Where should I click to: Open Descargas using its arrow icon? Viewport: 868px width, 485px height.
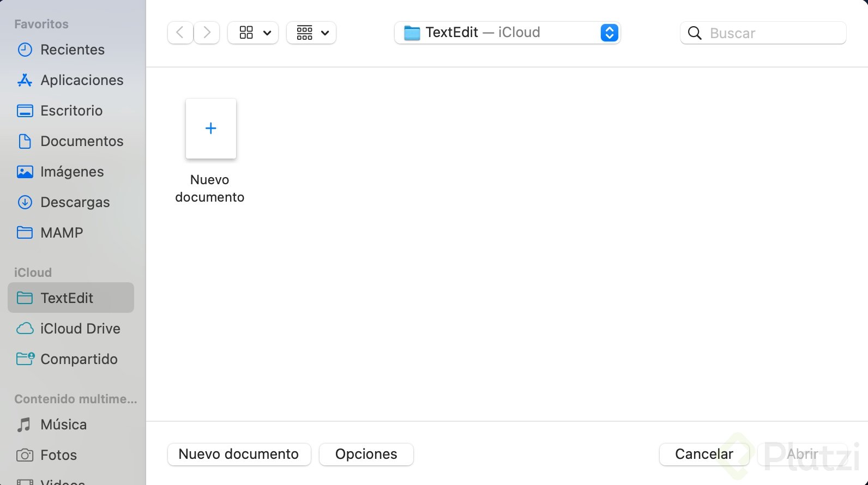coord(25,202)
